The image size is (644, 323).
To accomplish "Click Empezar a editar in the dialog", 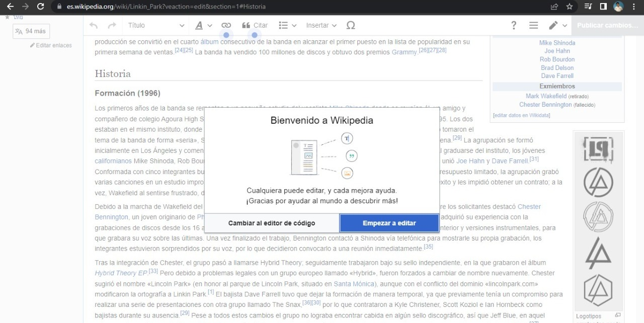I will click(x=389, y=223).
